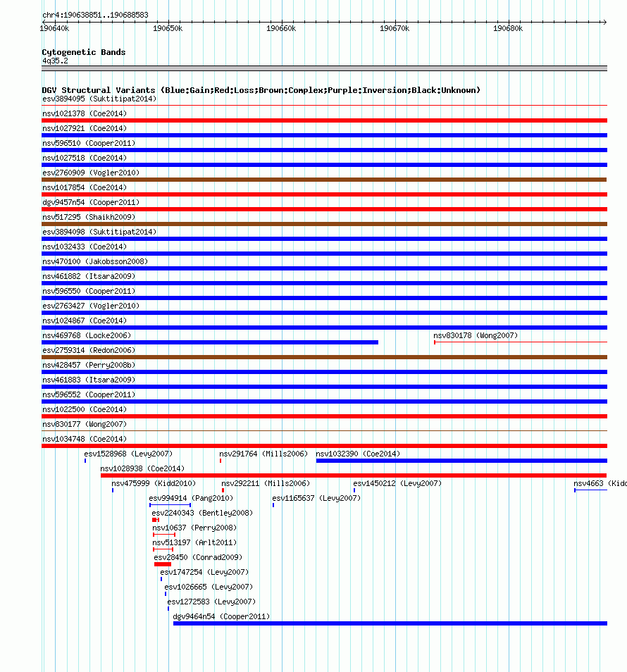Click the nsv596510 (Cooper2011) label
627x672 pixels.
point(89,143)
